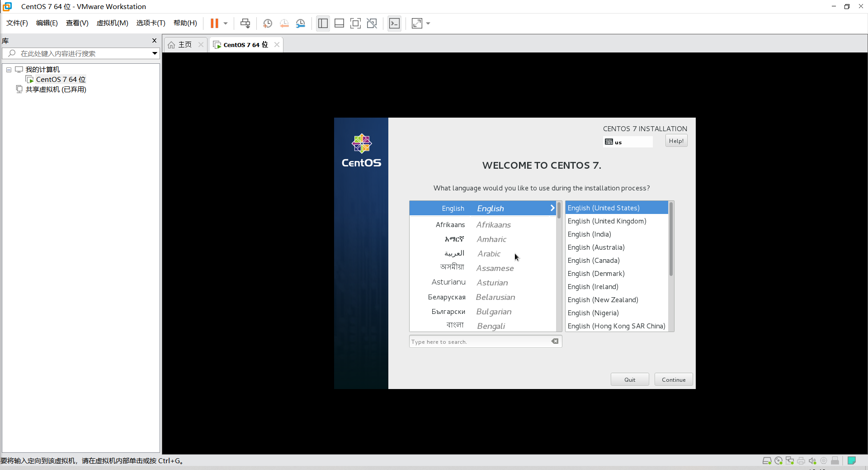Open the console view icon

[x=394, y=23]
